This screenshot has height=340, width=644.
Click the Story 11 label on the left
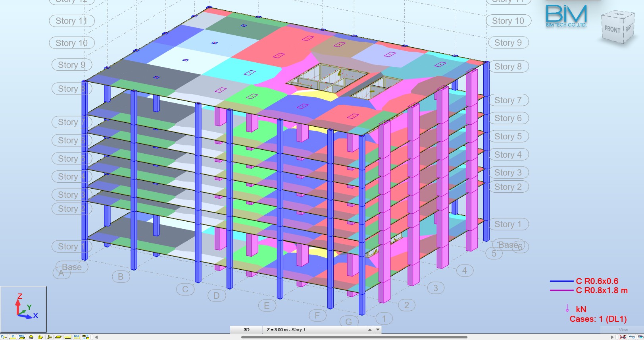pos(71,21)
